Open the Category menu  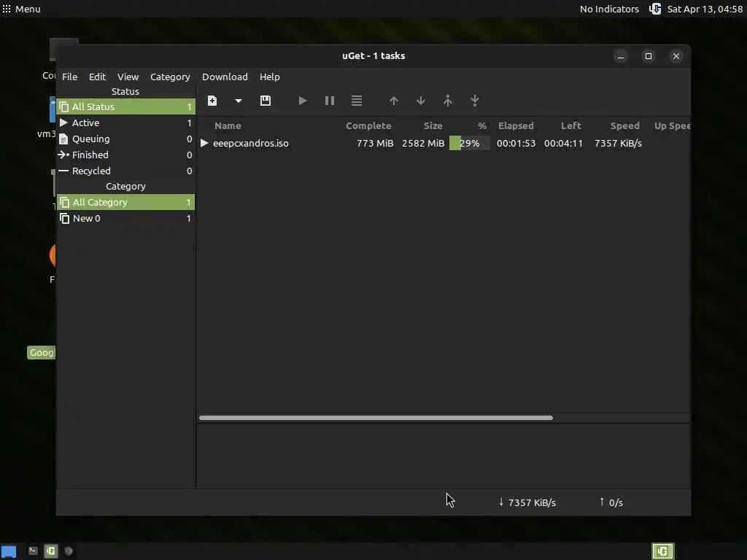point(170,77)
